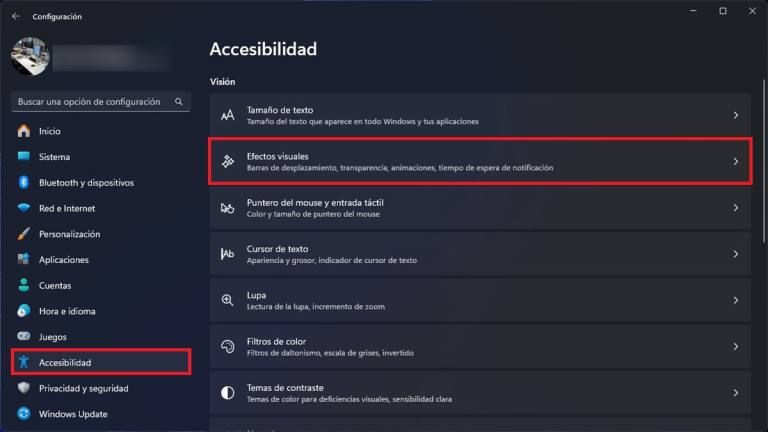Click the Juegos controller icon
The height and width of the screenshot is (432, 768).
pos(24,336)
